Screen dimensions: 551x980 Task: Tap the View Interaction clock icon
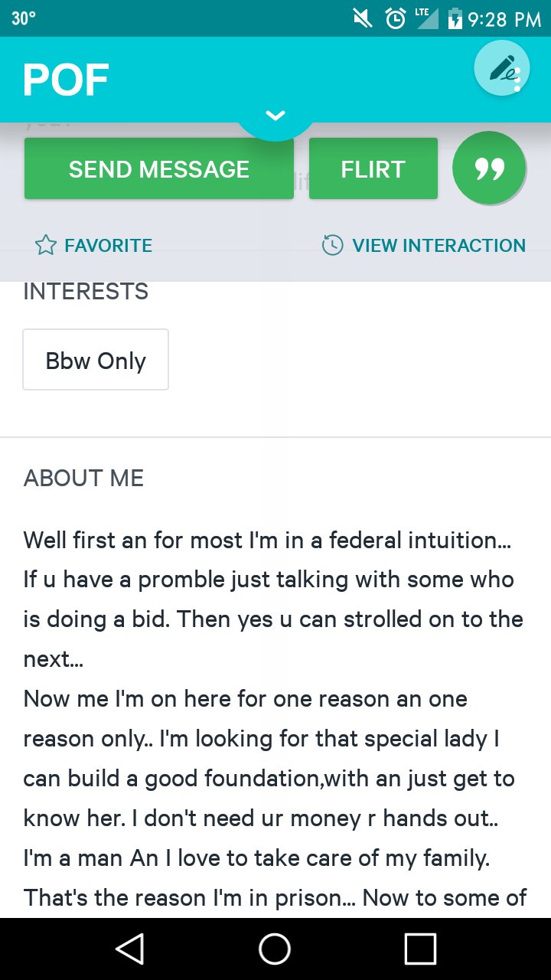click(x=332, y=246)
